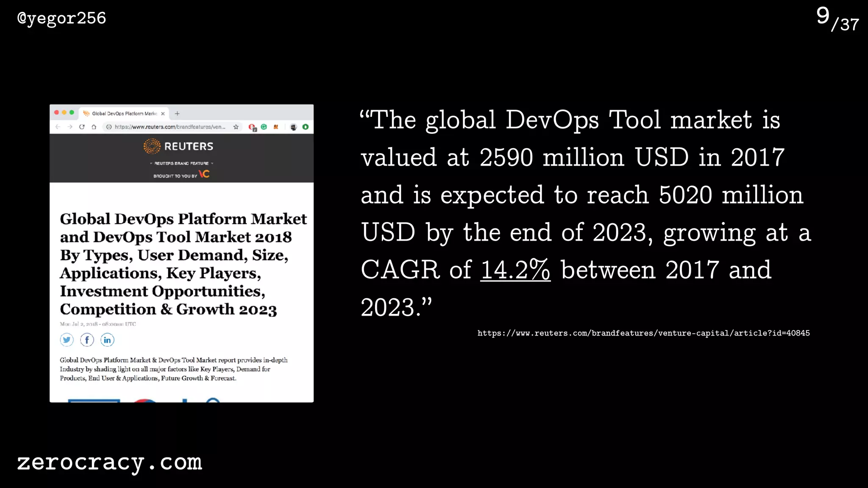Open the MetaMask fox extension icon
This screenshot has height=488, width=868.
point(276,127)
